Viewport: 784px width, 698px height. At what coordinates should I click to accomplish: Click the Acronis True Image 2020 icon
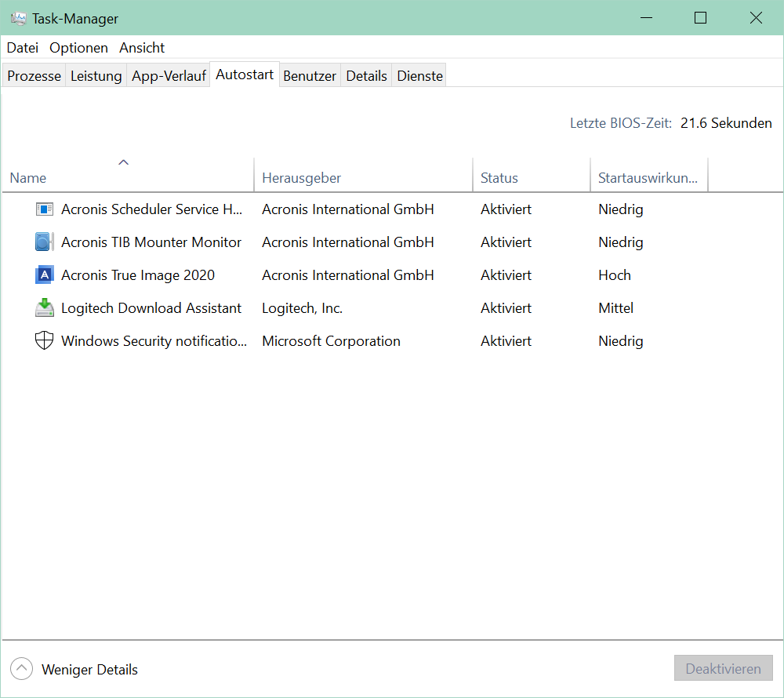coord(45,275)
